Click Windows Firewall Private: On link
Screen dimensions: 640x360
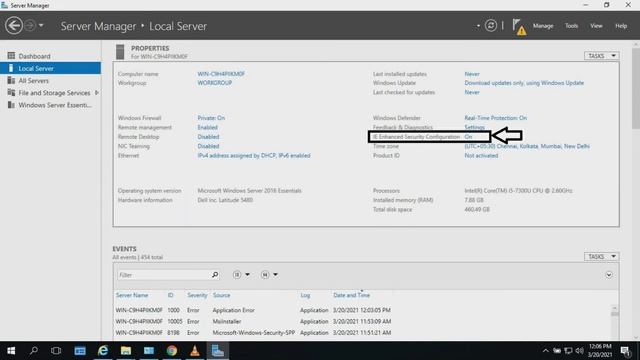coord(211,118)
